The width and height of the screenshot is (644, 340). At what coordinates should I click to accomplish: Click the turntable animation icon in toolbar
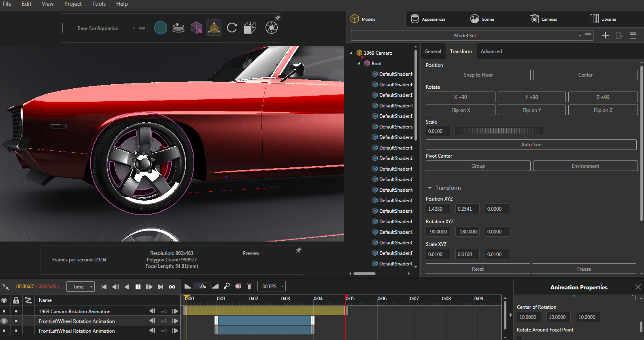click(179, 28)
